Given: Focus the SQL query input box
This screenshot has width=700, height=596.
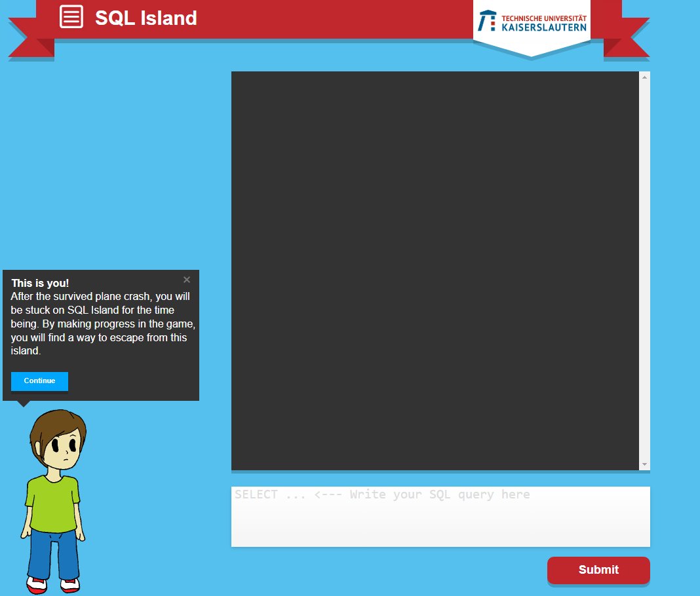Looking at the screenshot, I should click(440, 517).
